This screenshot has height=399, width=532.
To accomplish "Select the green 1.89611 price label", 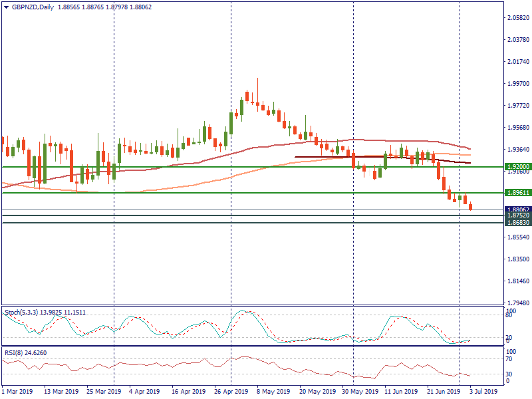I will coord(517,193).
